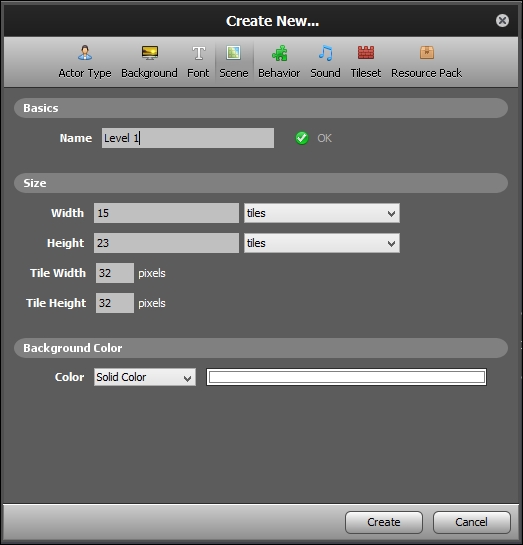This screenshot has width=523, height=545.
Task: Select the Scene grid icon
Action: point(234,53)
